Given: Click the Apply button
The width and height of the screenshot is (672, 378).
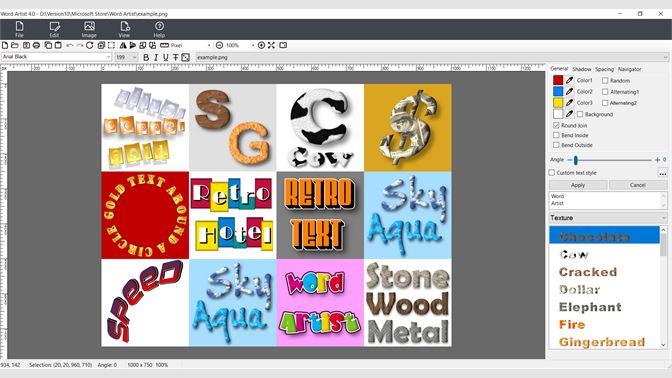Looking at the screenshot, I should (x=578, y=185).
